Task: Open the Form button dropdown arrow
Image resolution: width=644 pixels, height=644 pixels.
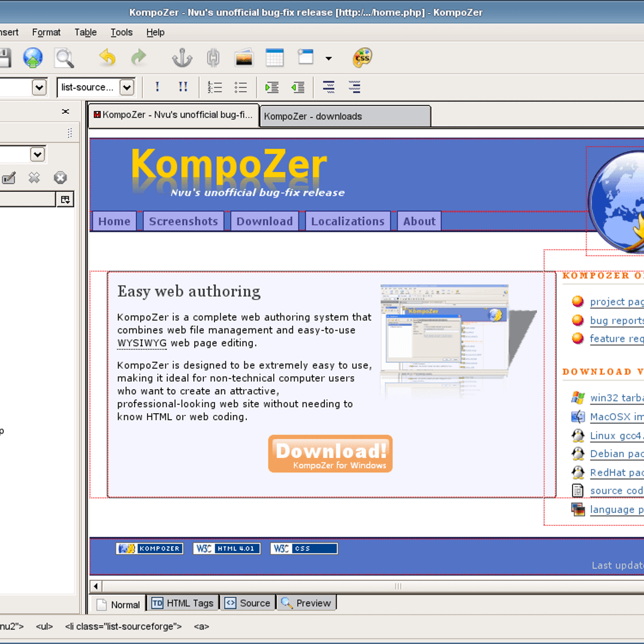Action: (328, 58)
